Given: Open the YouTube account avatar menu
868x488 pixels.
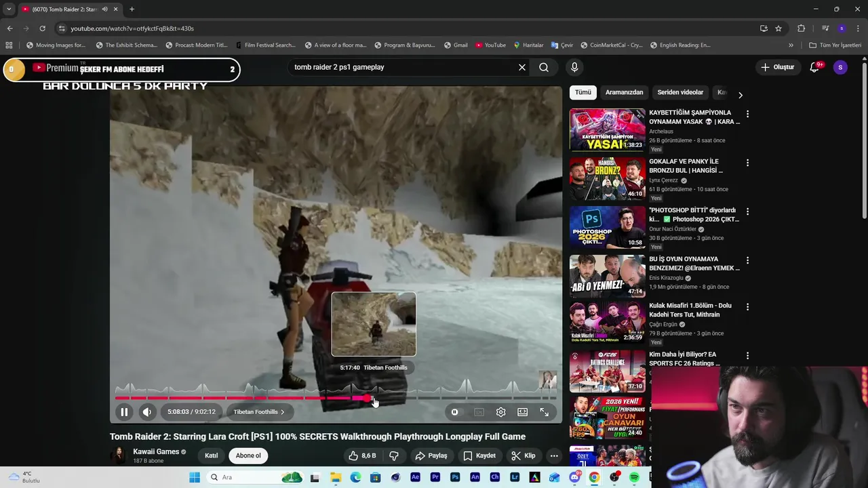Looking at the screenshot, I should 840,67.
